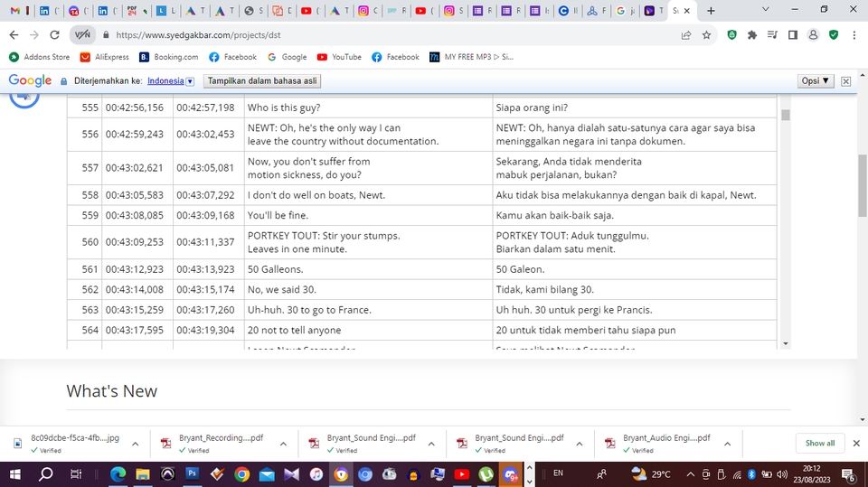Close the downloads bar
868x487 pixels.
click(856, 444)
